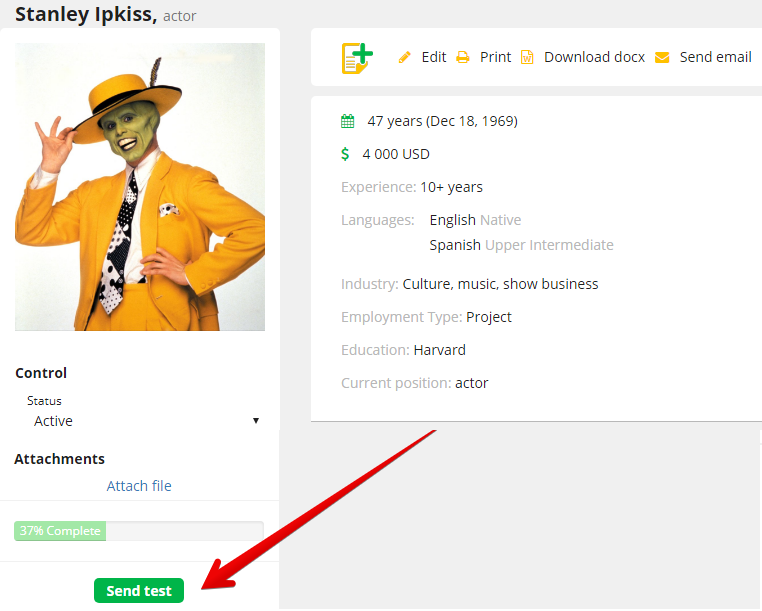Click the 'English' language entry

pyautogui.click(x=452, y=220)
